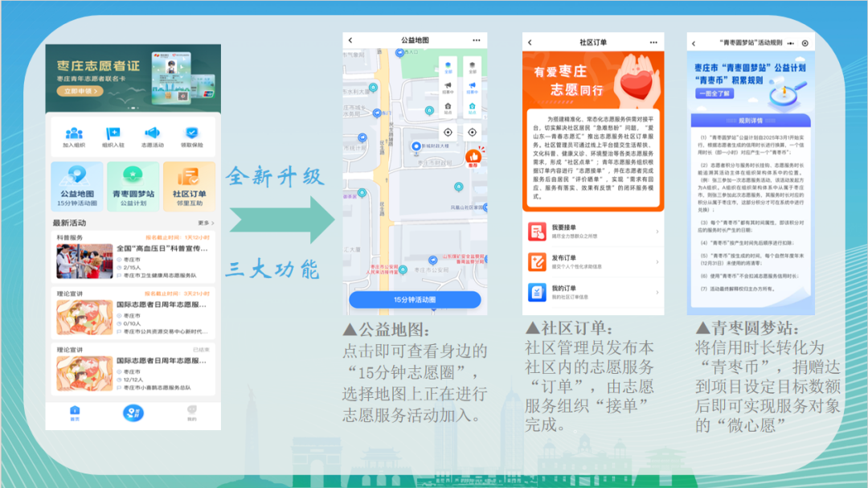Open mini-program menu dots on 活动规则 screen
Image resolution: width=868 pixels, height=488 pixels.
(x=791, y=43)
